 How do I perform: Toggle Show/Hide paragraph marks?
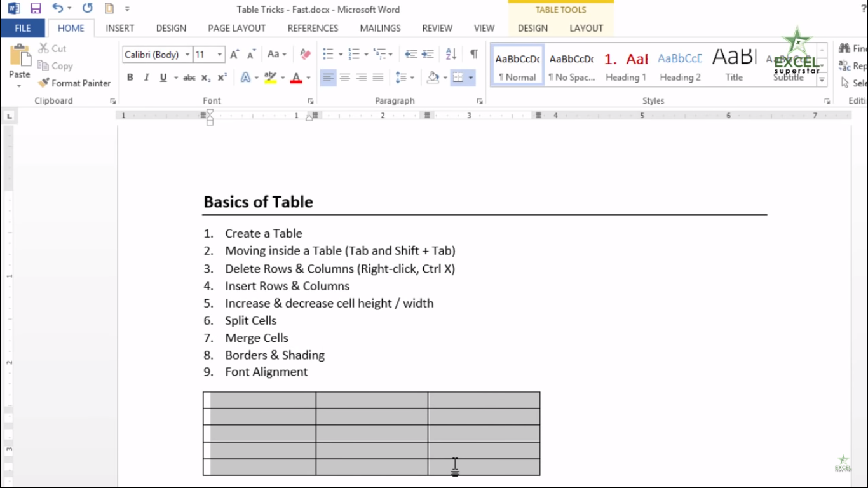click(474, 54)
